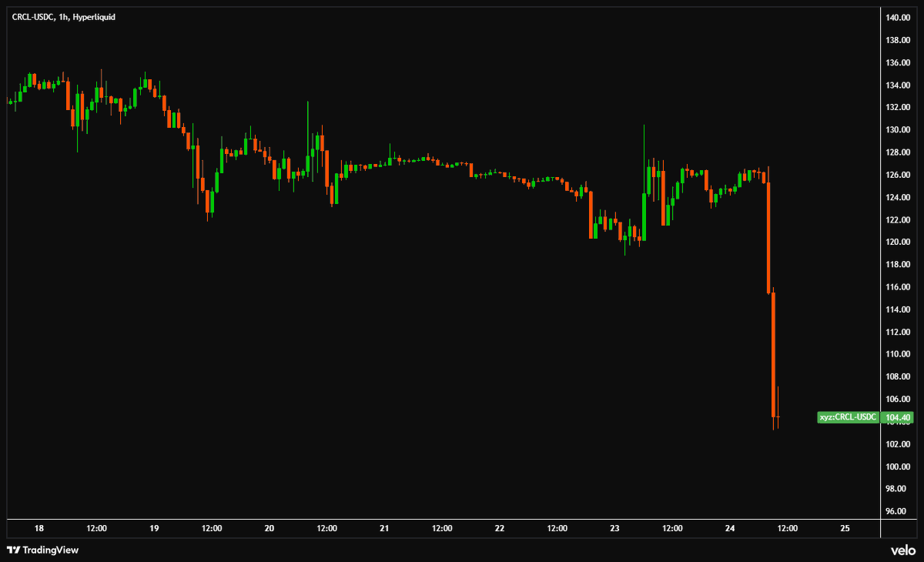924x562 pixels.
Task: Select the 128.00 price axis label
Action: [899, 152]
